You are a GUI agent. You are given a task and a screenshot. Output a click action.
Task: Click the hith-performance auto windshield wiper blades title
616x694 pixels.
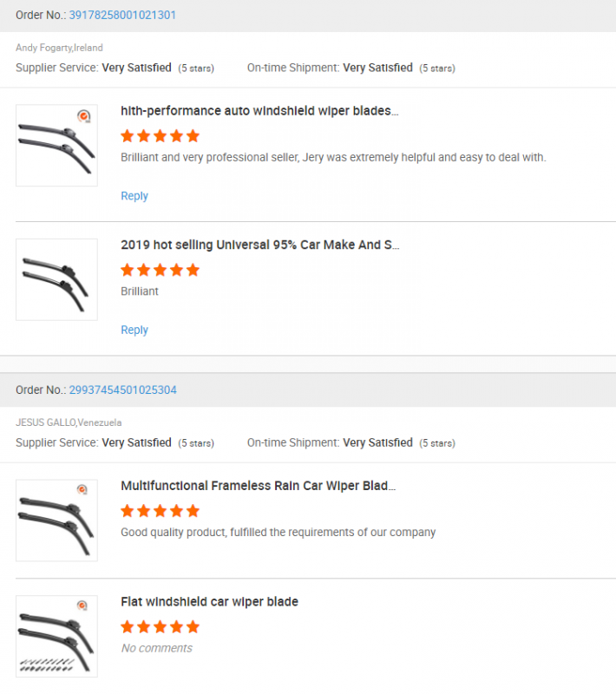(x=259, y=111)
